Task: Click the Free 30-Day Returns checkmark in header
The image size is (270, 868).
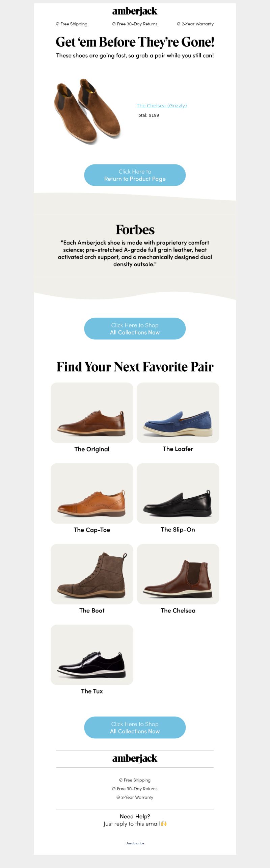Action: pyautogui.click(x=114, y=24)
